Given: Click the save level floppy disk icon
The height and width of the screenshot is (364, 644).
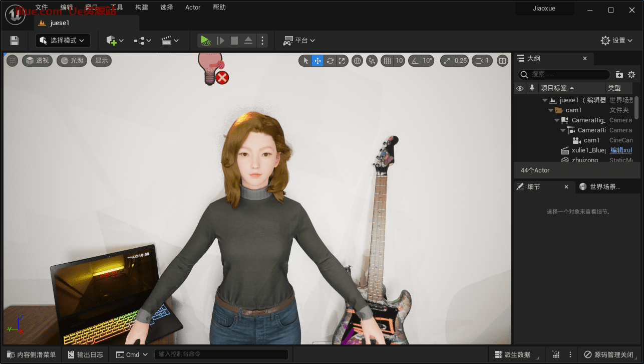Looking at the screenshot, I should point(15,41).
